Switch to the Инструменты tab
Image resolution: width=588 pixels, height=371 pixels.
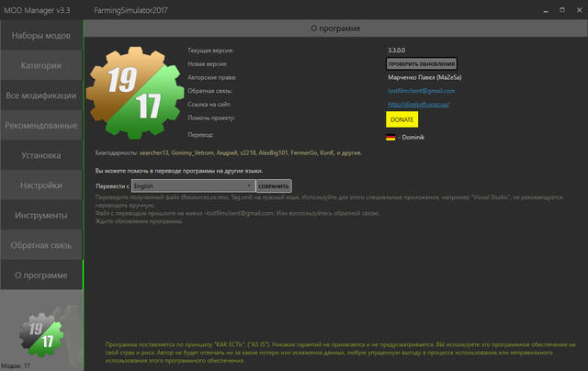pyautogui.click(x=41, y=215)
